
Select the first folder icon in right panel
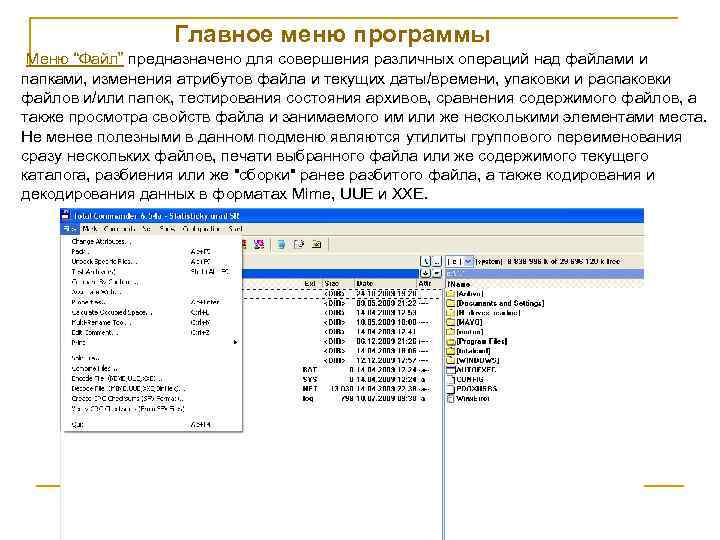(451, 294)
